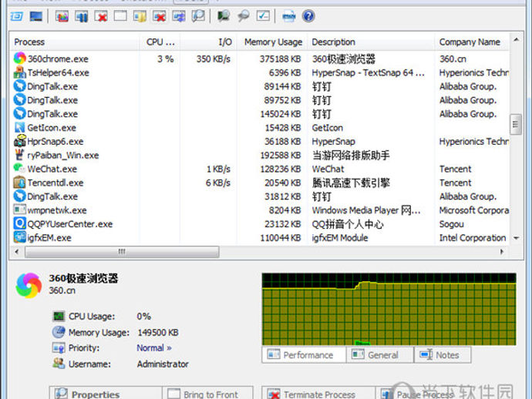
Task: Switch to the General tab
Action: (380, 355)
